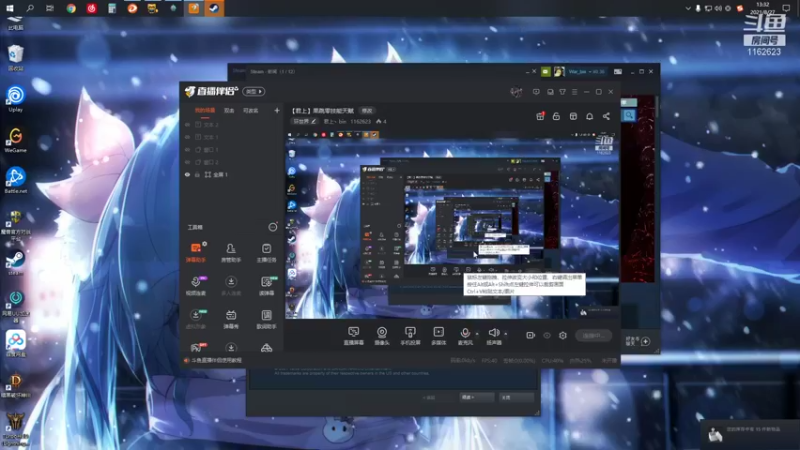Toggle visibility eye for layer 全屏 1
The width and height of the screenshot is (800, 450).
(x=187, y=174)
